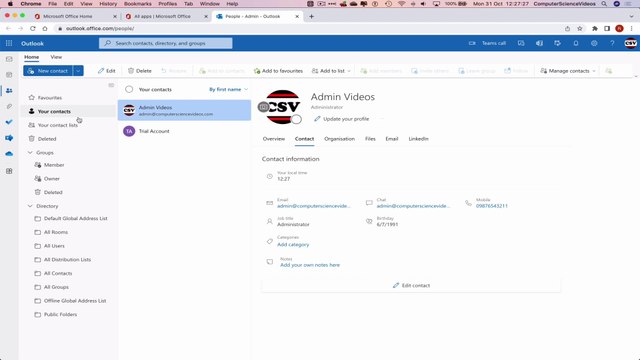The width and height of the screenshot is (640, 360).
Task: Click the camera icon on profile photo
Action: (x=263, y=107)
